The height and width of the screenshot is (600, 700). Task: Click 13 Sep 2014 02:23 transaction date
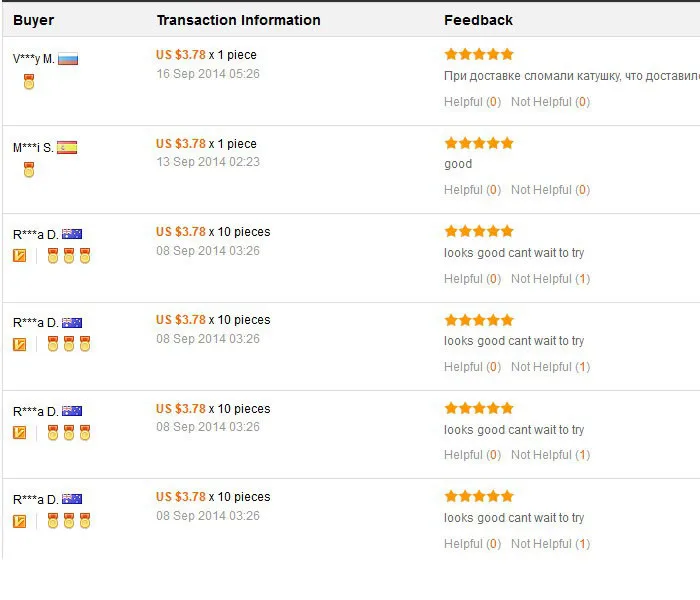pyautogui.click(x=208, y=162)
